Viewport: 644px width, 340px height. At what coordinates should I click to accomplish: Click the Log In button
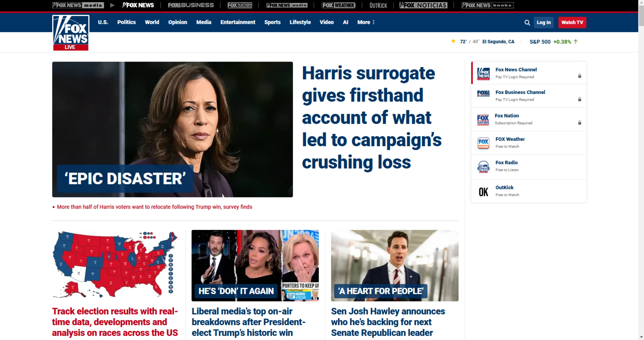point(544,23)
